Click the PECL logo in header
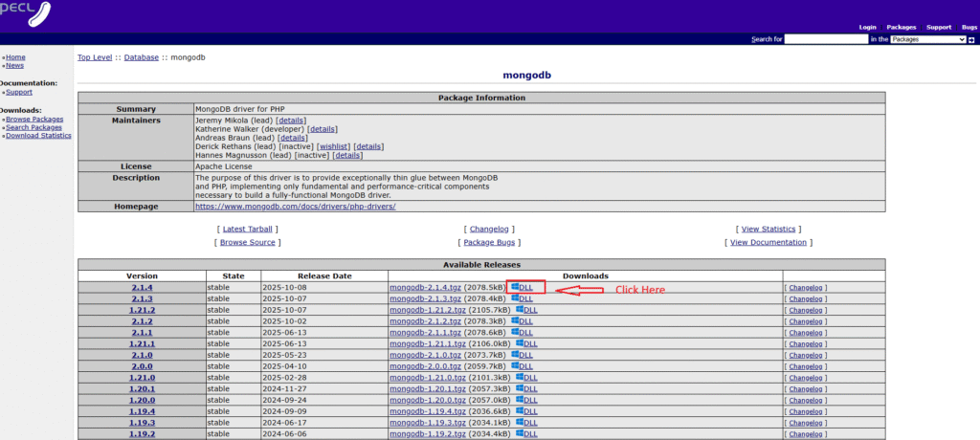980x440 pixels. click(x=26, y=13)
